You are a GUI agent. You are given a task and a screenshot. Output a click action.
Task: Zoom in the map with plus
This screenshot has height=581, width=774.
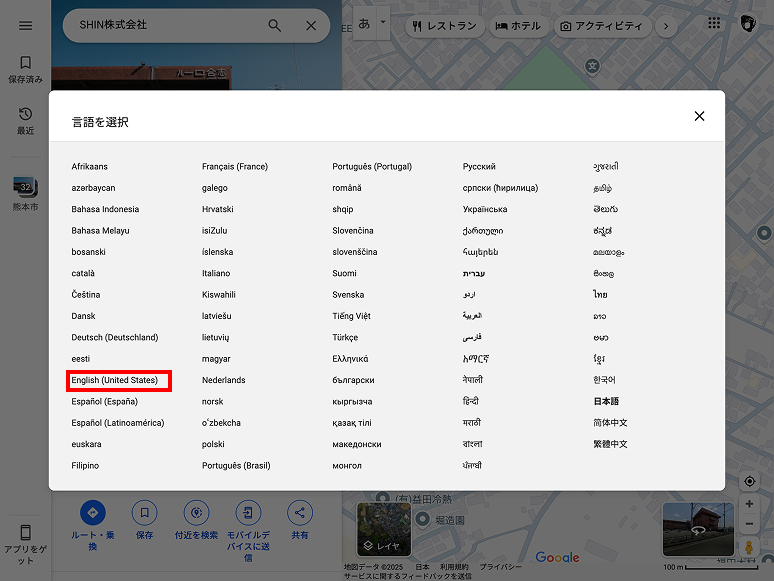(749, 504)
